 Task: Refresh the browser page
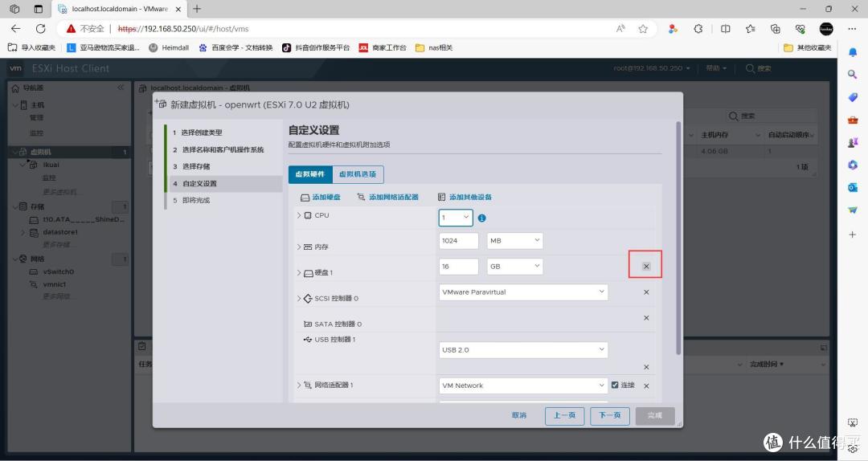pos(40,29)
